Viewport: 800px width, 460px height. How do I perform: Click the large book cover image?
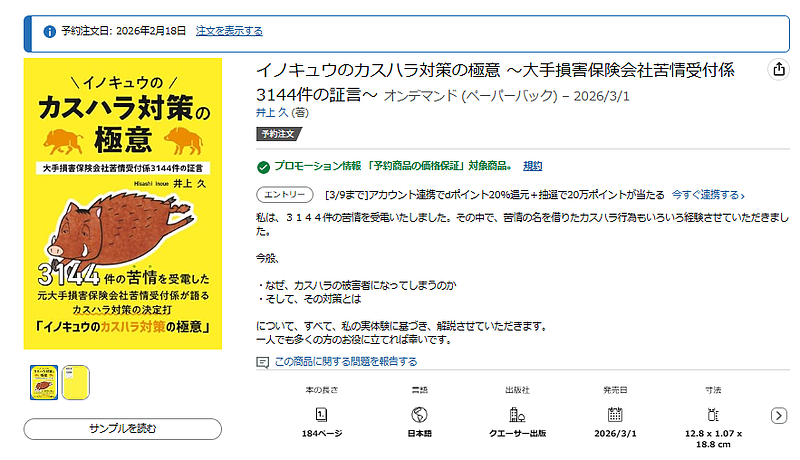coord(123,203)
